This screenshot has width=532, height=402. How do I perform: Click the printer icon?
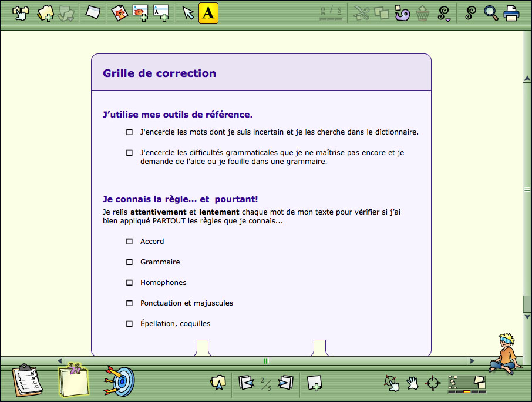click(x=511, y=14)
